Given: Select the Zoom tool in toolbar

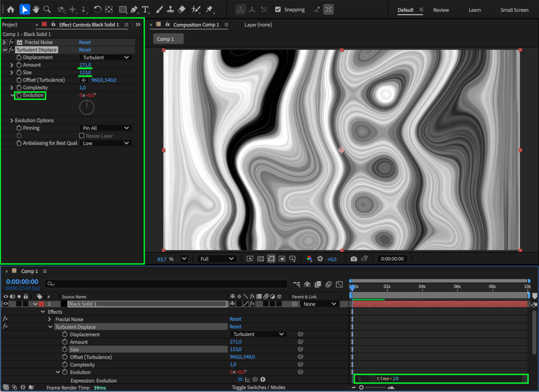Looking at the screenshot, I should [47, 10].
